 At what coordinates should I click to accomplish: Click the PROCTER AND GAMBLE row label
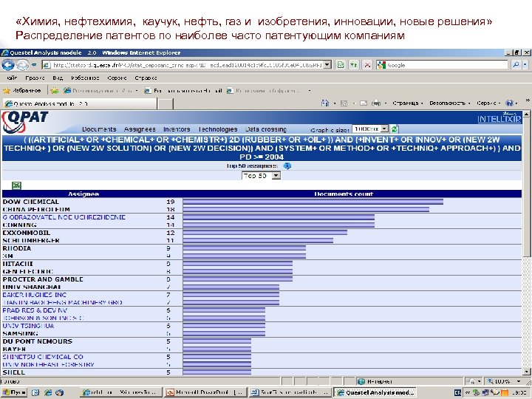click(43, 279)
